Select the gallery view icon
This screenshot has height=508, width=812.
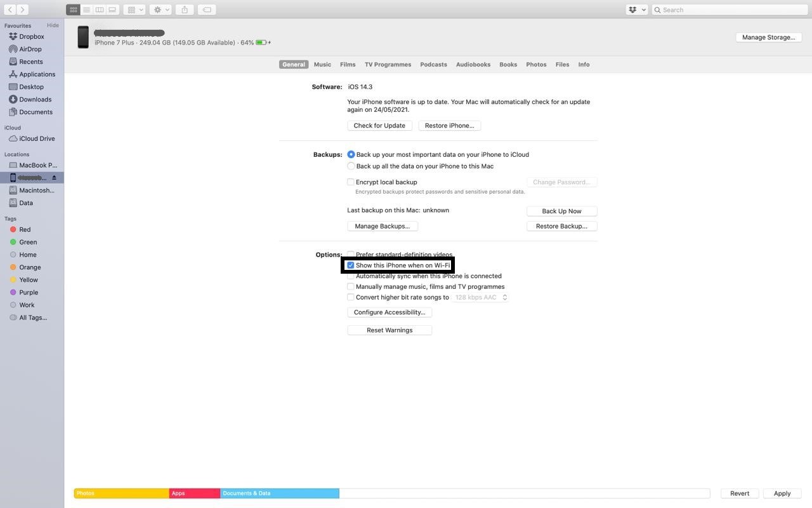point(112,10)
